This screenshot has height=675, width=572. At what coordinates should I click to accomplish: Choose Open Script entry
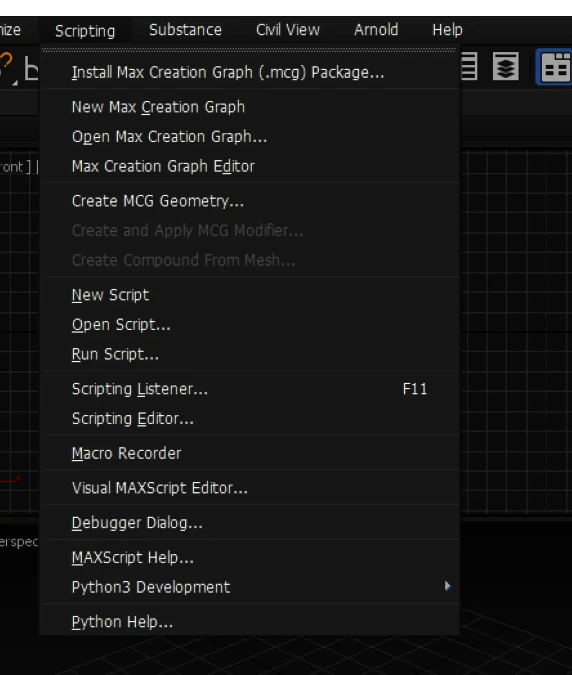coord(251,325)
